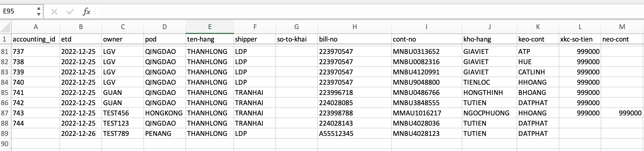The image size is (644, 151).
Task: Open the insert function fx icon
Action: (x=86, y=12)
